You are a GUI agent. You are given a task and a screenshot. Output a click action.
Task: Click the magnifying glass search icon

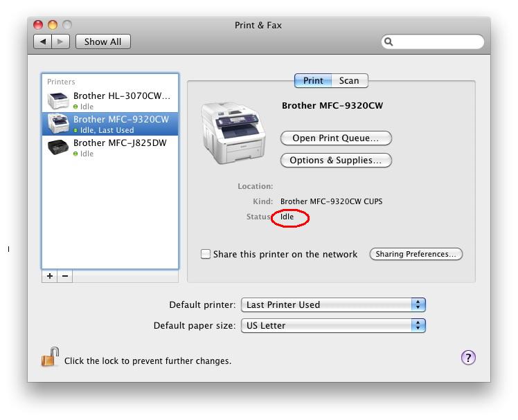pos(389,42)
